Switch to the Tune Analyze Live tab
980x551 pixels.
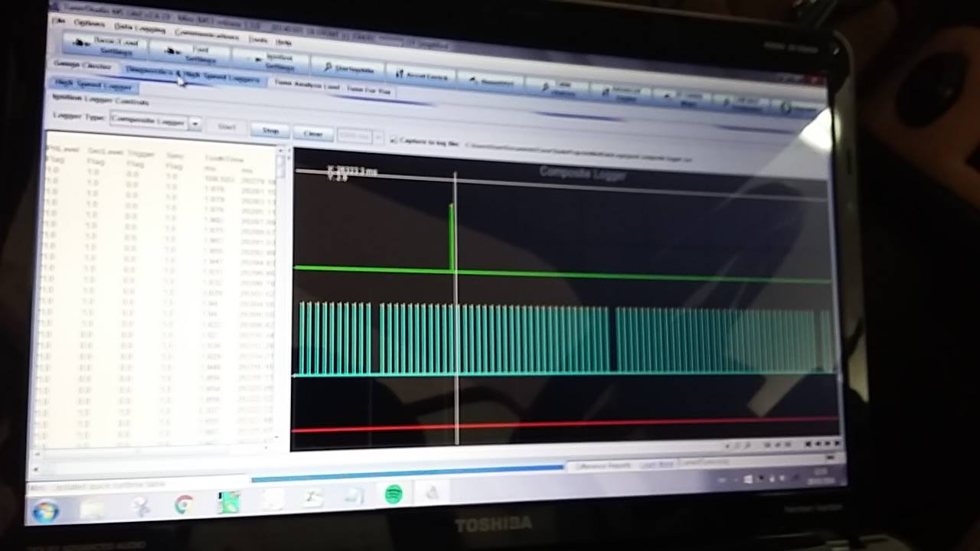point(305,84)
